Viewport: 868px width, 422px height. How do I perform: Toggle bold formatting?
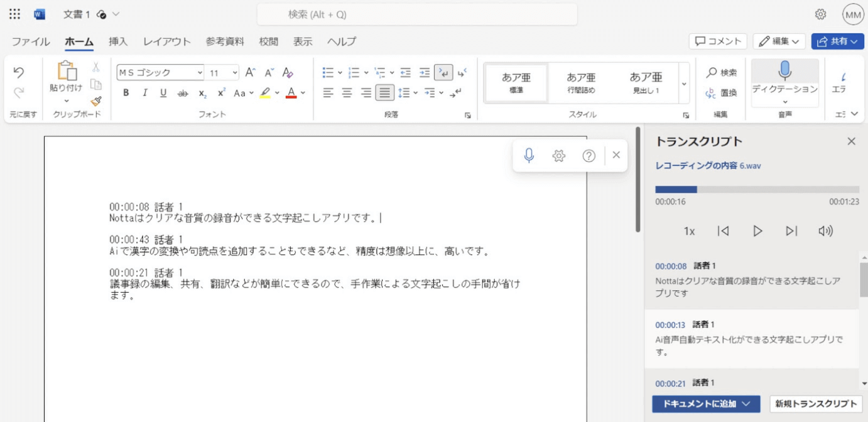click(x=126, y=93)
